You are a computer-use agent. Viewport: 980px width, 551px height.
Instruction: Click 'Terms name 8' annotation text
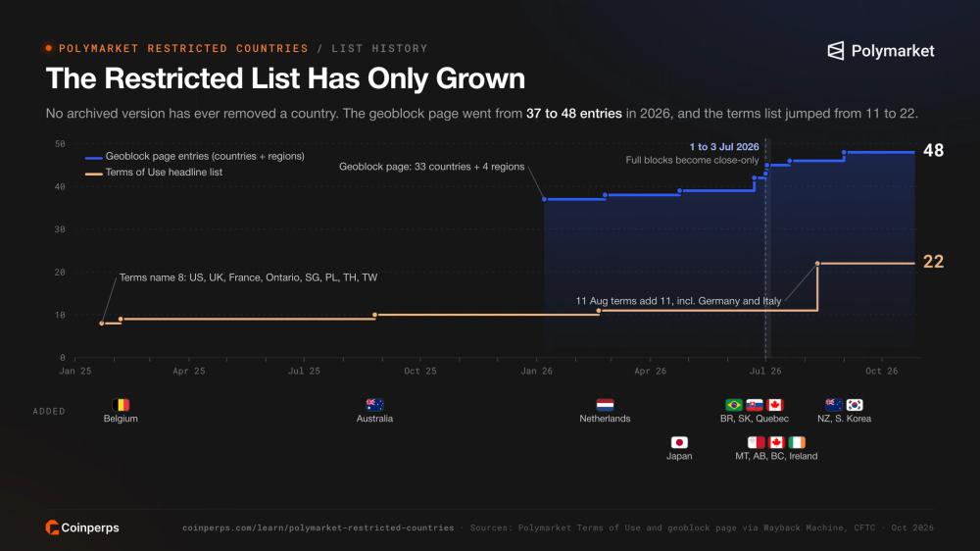point(248,277)
